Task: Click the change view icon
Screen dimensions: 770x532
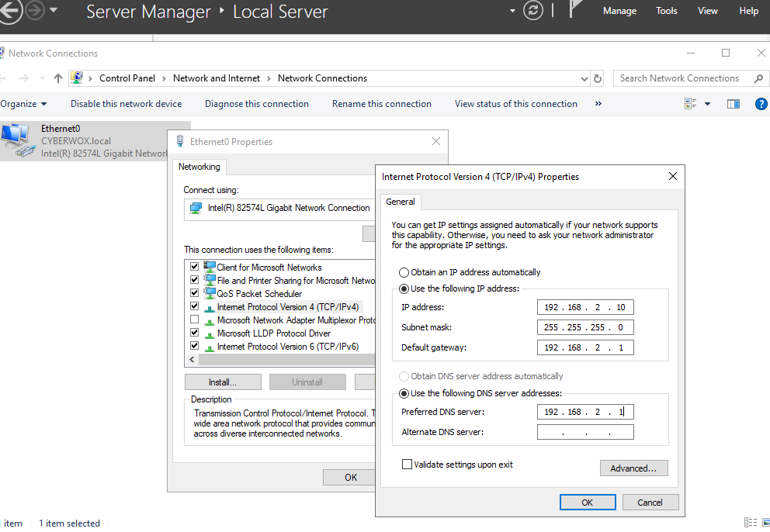Action: pos(691,104)
